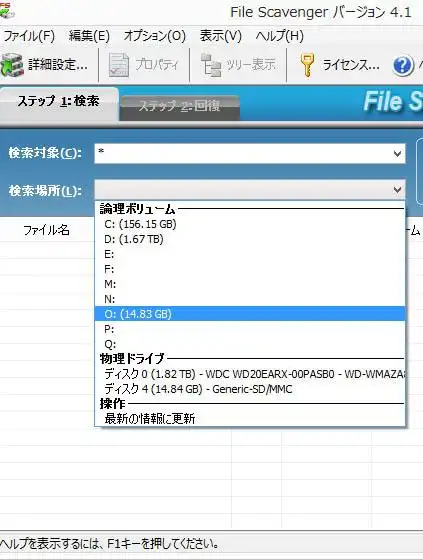Open the 表示(V) menu
Screen dimensions: 423x560
(x=221, y=36)
